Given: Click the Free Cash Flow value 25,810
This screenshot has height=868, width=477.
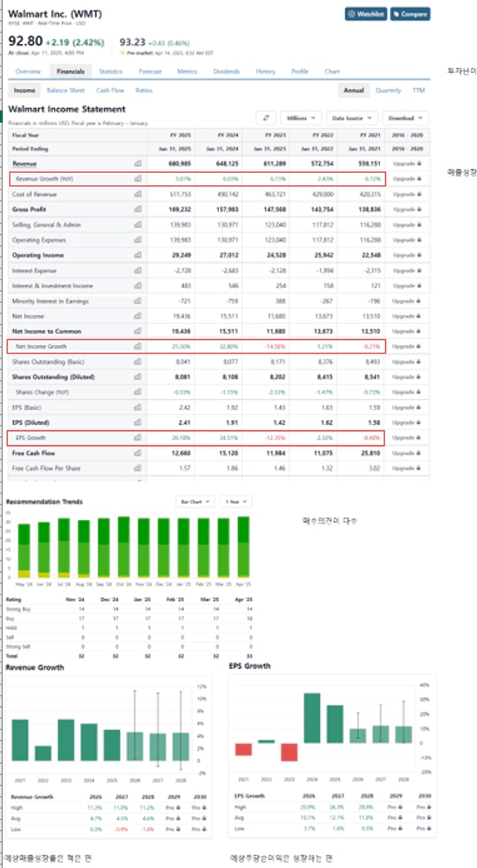Looking at the screenshot, I should [x=372, y=453].
